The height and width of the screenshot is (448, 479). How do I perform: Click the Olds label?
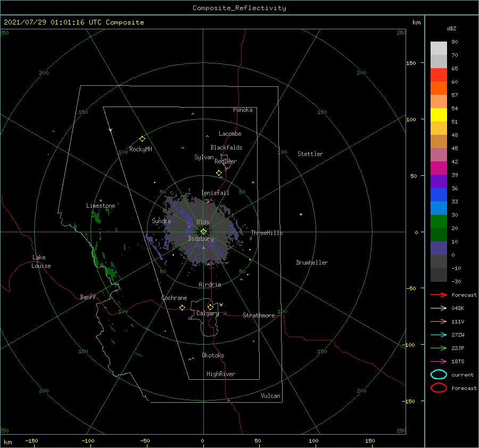203,222
